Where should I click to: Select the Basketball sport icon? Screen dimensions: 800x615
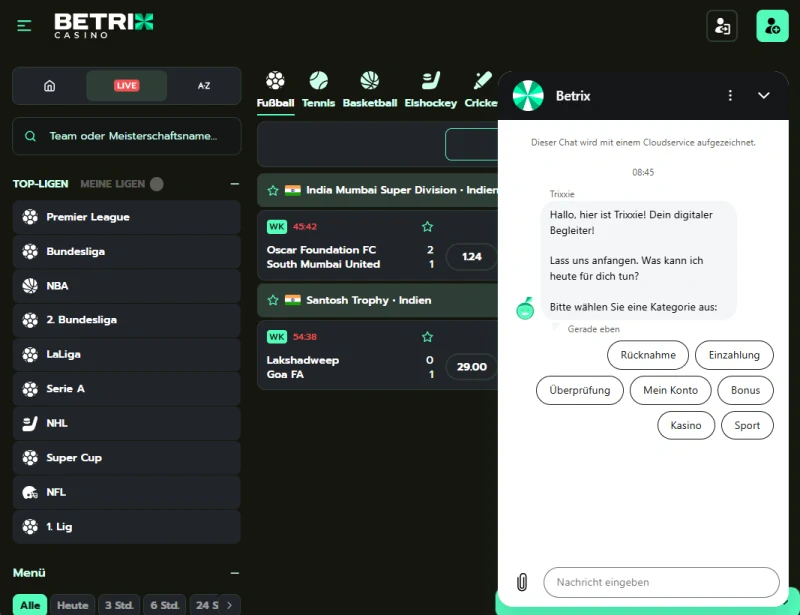coord(369,81)
